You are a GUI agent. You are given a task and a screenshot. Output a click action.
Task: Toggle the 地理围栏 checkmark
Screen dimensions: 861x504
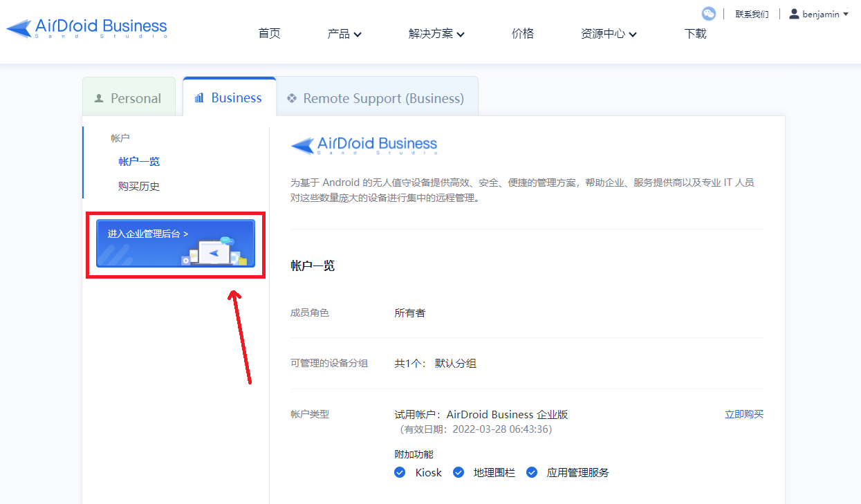[458, 472]
